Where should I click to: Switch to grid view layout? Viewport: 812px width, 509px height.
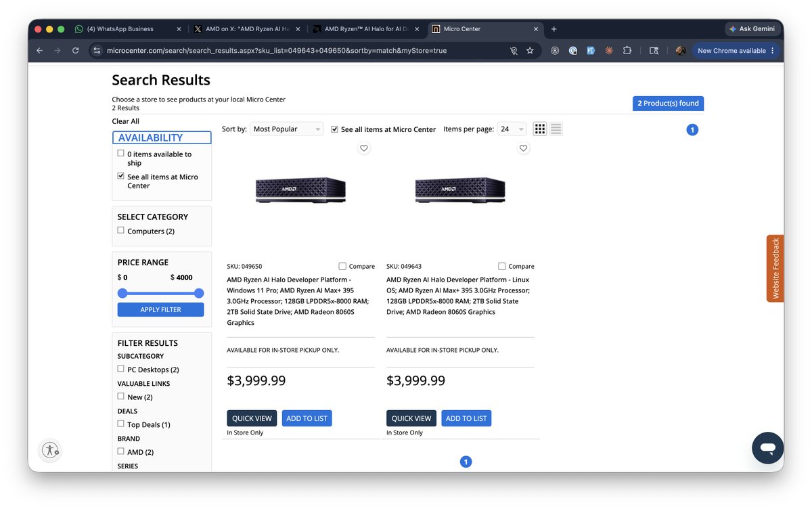540,129
